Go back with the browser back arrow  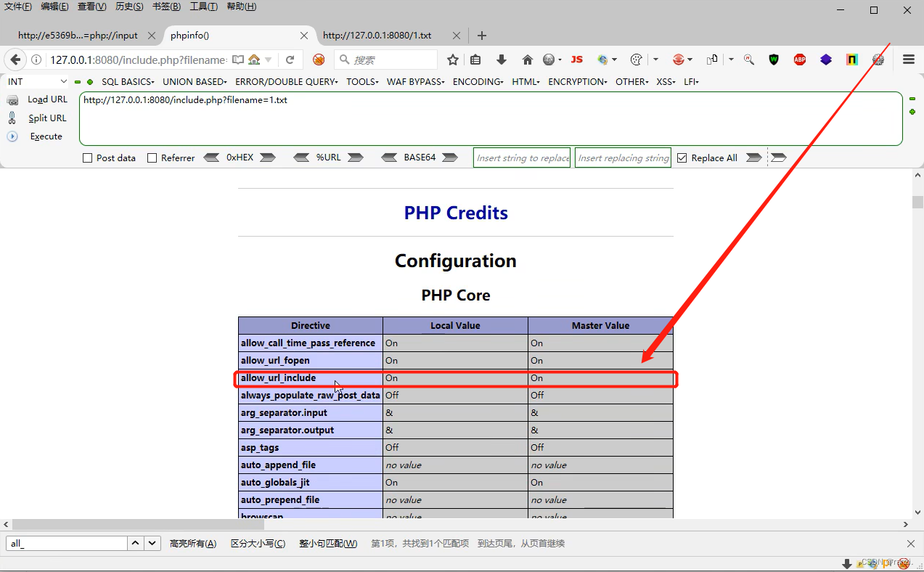pyautogui.click(x=15, y=60)
